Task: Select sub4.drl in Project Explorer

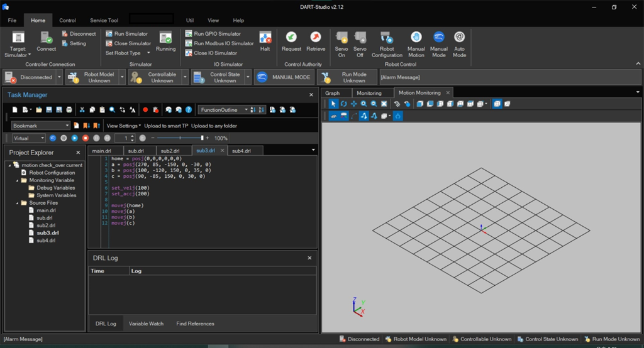Action: (45, 241)
